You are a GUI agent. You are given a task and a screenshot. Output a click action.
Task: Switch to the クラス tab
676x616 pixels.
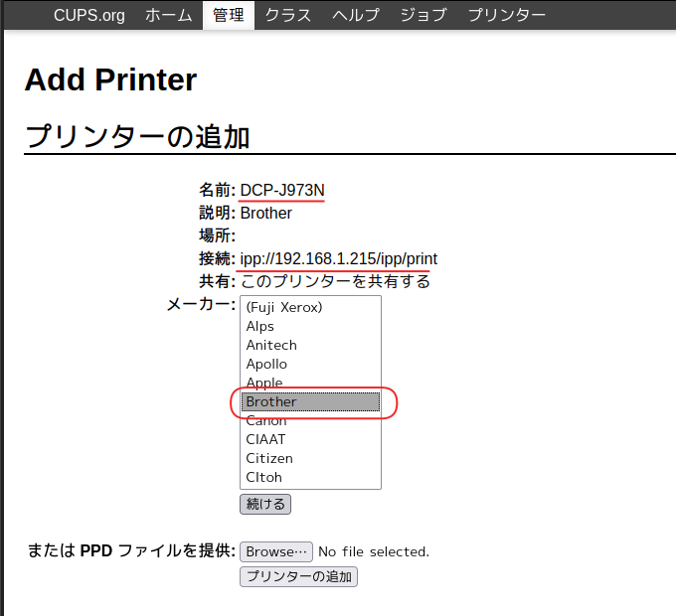[x=288, y=15]
